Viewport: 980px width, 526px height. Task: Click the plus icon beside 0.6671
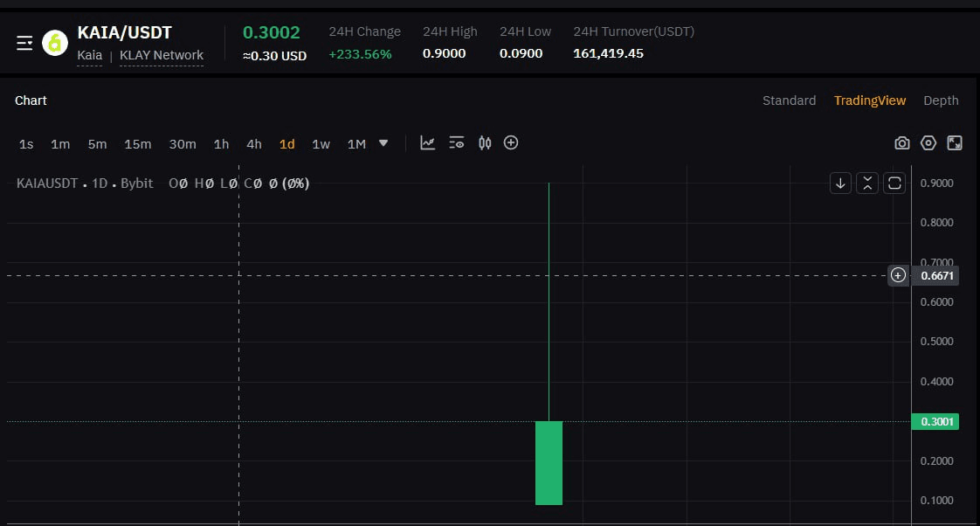coord(898,275)
